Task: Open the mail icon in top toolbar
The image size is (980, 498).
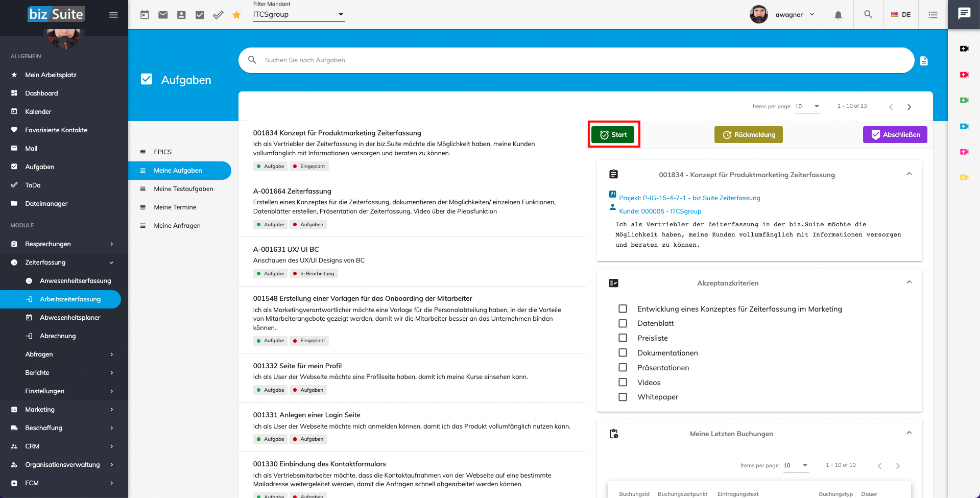Action: point(163,15)
